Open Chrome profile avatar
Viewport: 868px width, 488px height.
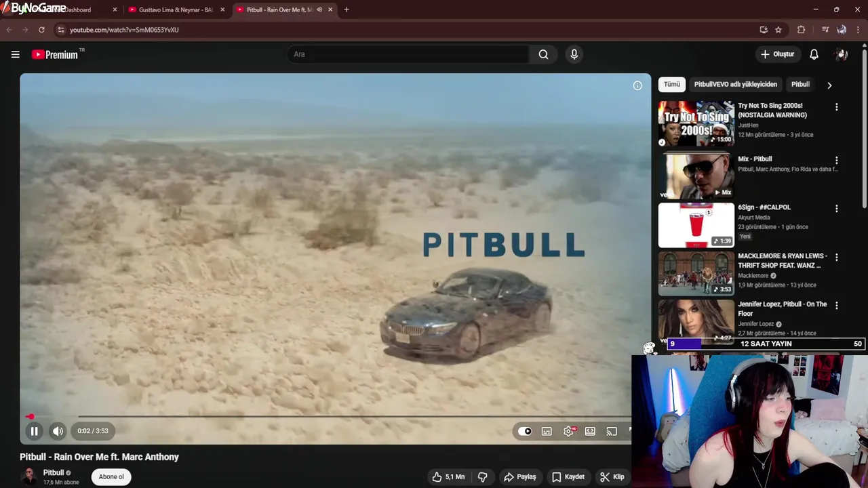[x=842, y=30]
